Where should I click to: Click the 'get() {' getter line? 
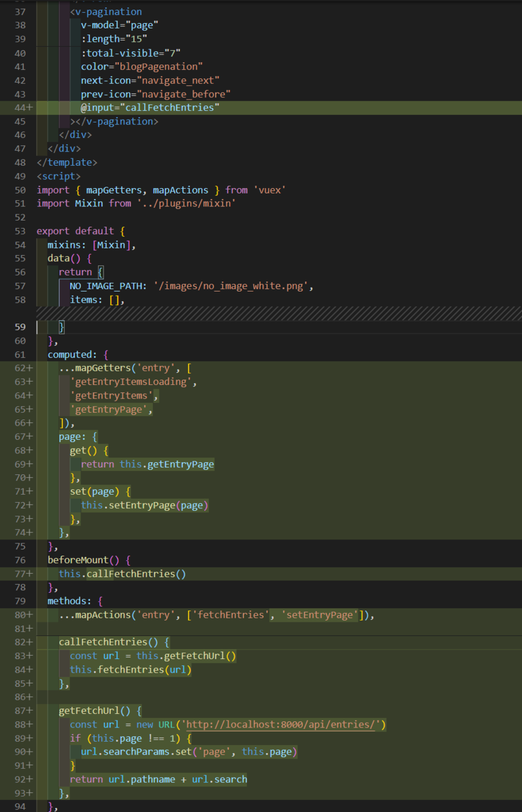pyautogui.click(x=89, y=451)
